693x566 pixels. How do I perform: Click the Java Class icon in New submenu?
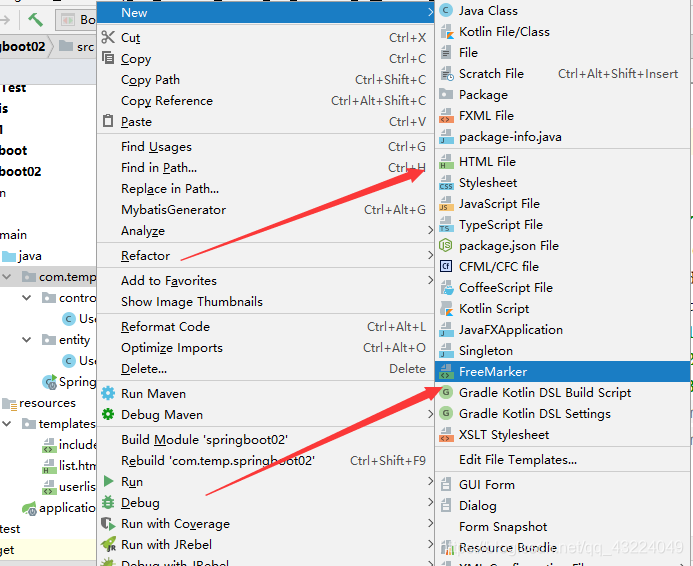point(446,11)
